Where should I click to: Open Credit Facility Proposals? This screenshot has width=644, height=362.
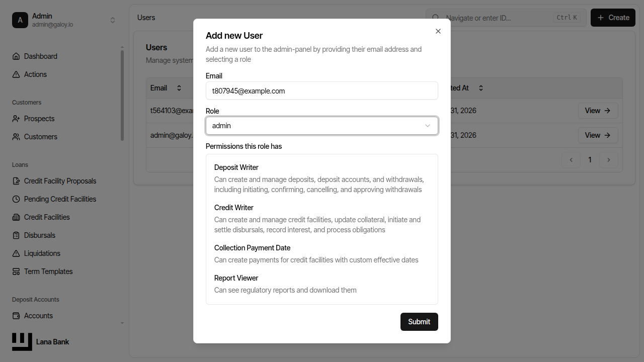(60, 181)
